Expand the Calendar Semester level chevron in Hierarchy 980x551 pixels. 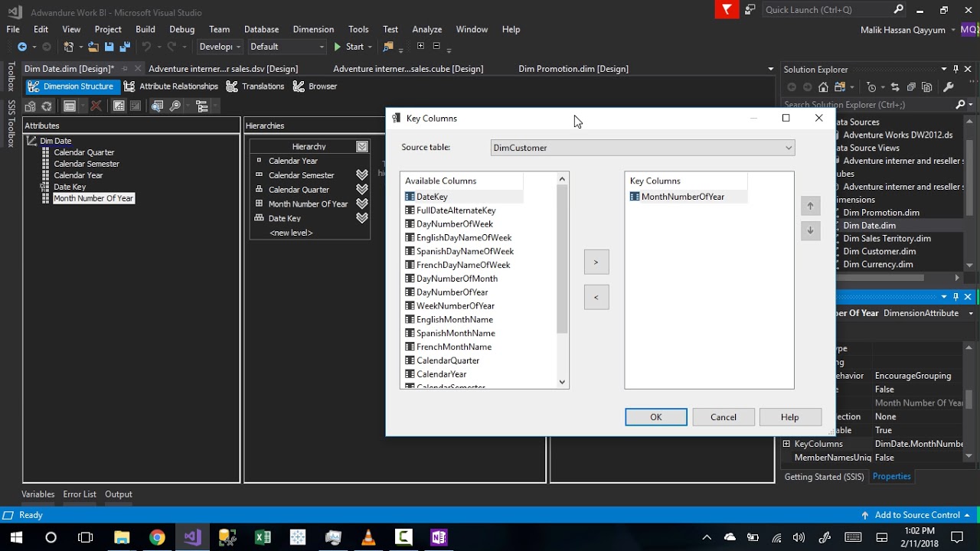pos(362,175)
